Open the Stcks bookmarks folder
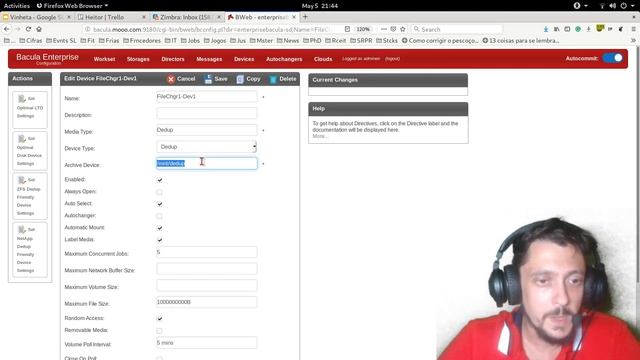Screen dimensions: 640x360 (x=387, y=40)
